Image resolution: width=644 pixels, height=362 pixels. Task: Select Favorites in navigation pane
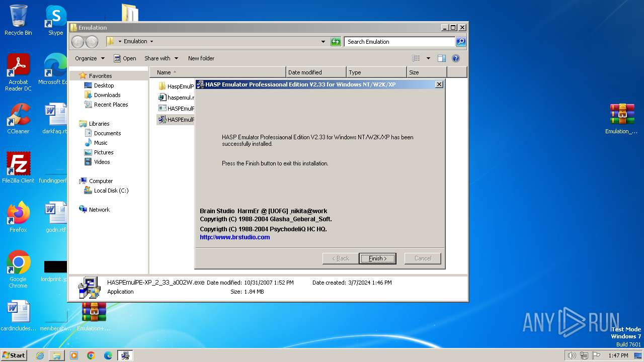(x=100, y=76)
